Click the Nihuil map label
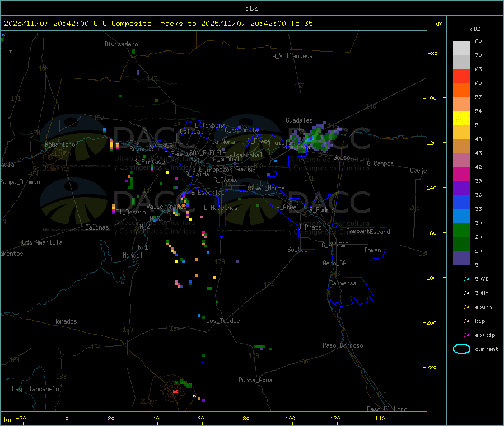504x426 pixels. (x=132, y=255)
